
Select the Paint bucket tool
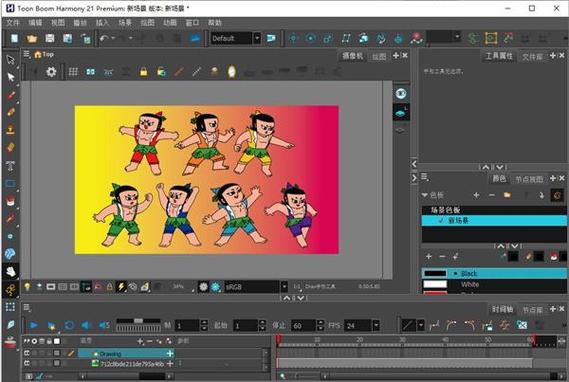tap(11, 201)
